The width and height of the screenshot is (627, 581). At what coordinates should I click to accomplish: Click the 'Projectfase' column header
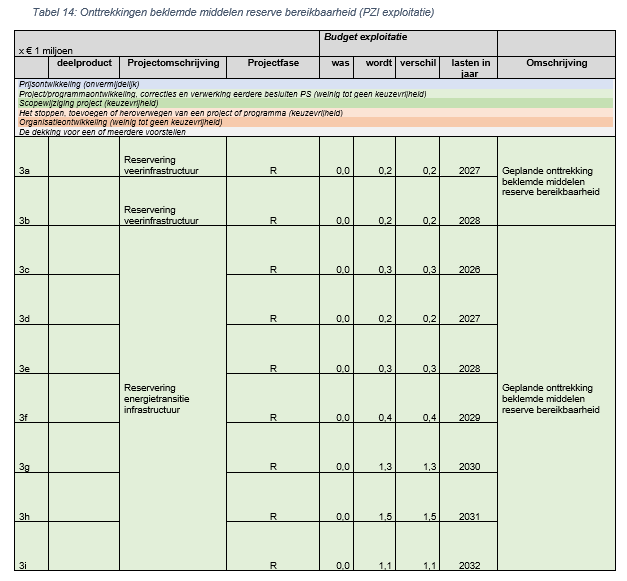[272, 63]
